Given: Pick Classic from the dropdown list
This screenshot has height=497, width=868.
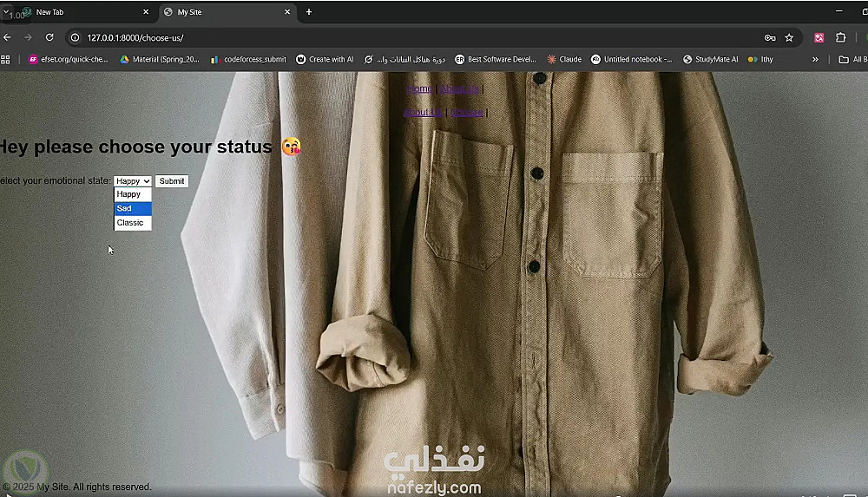Looking at the screenshot, I should [133, 223].
